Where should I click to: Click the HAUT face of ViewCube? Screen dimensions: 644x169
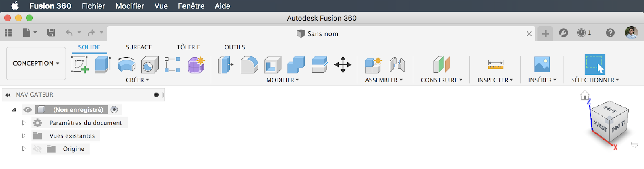click(x=610, y=109)
